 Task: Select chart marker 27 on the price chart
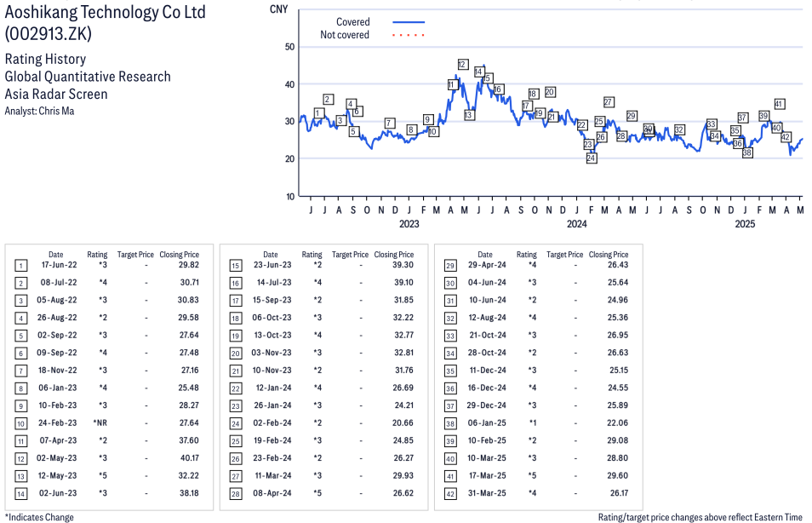point(609,102)
